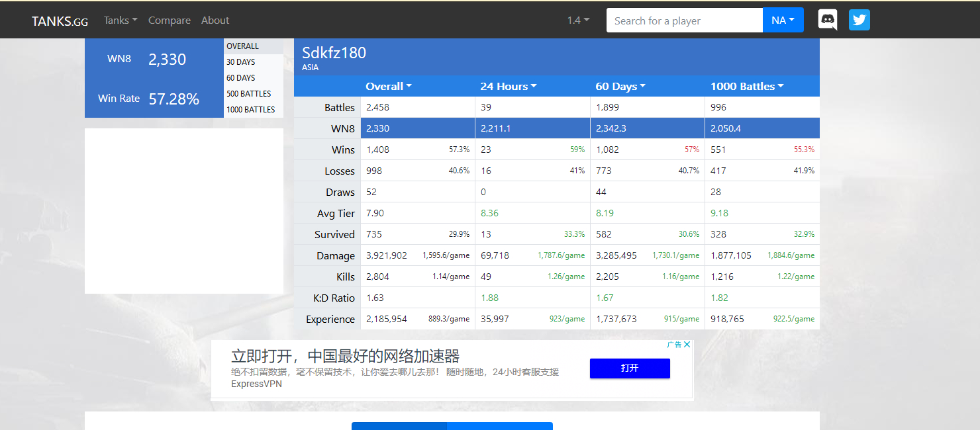Screen dimensions: 980x430
Task: Click the ASIA region label
Action: click(310, 67)
